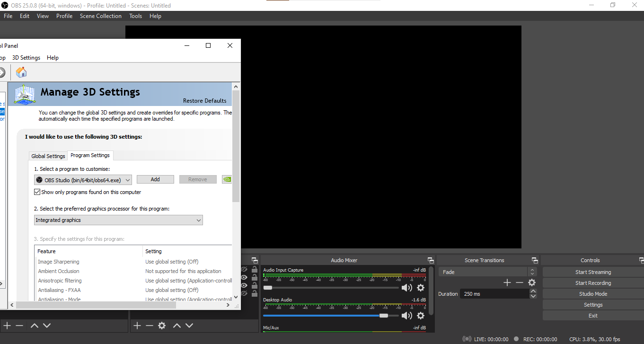This screenshot has height=344, width=644.
Task: Open the Scene Collection menu
Action: click(101, 16)
